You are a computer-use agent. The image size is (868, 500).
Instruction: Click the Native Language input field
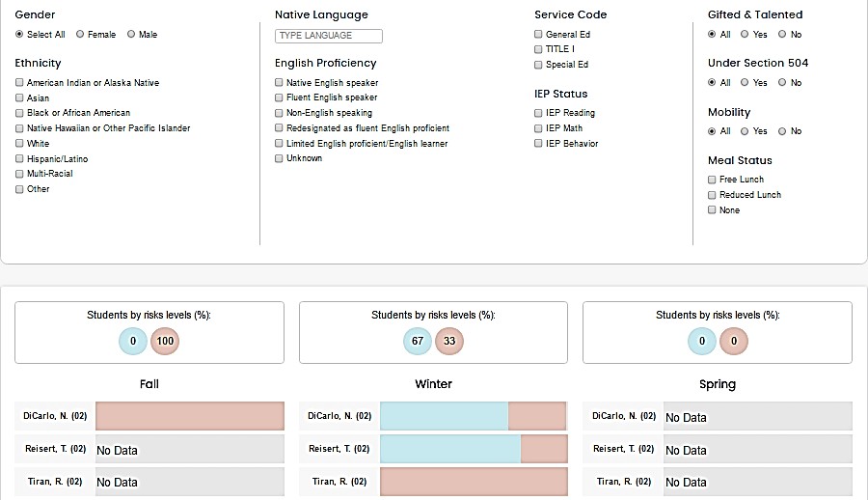(329, 36)
